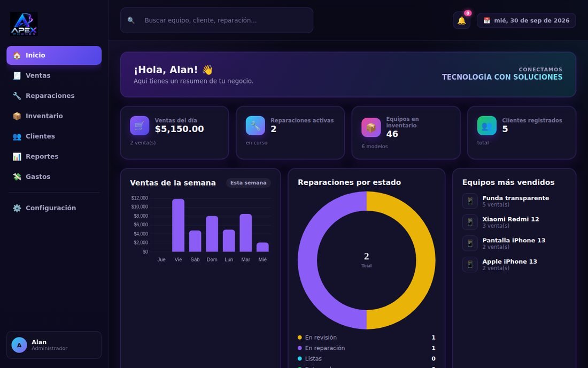Click the Lun bar in sales chart
This screenshot has height=368, width=588.
pos(229,241)
